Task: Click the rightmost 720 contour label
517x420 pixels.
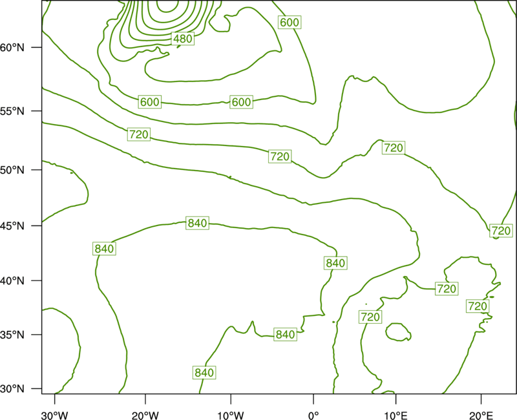Action: point(501,231)
